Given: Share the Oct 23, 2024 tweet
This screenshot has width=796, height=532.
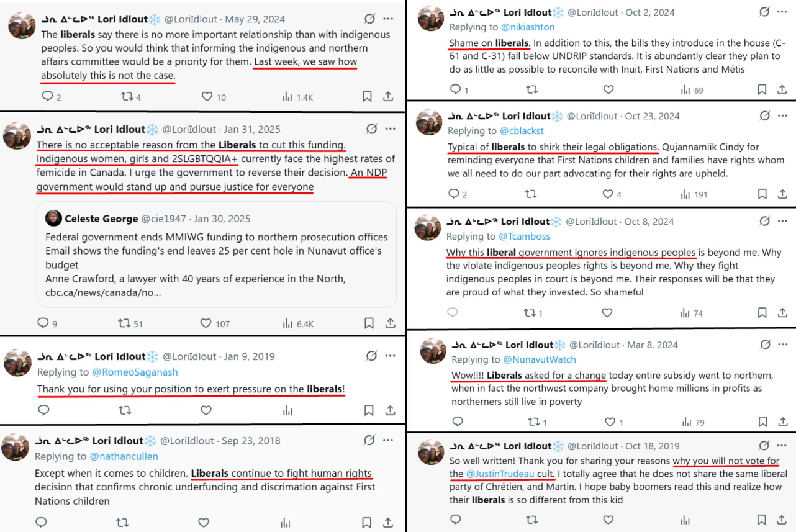Looking at the screenshot, I should (782, 194).
